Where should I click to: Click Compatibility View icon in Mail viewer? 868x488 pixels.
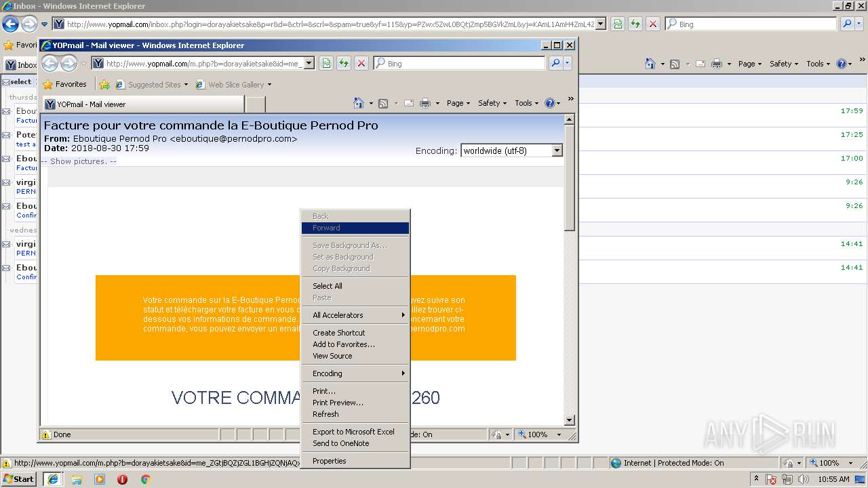coord(326,63)
